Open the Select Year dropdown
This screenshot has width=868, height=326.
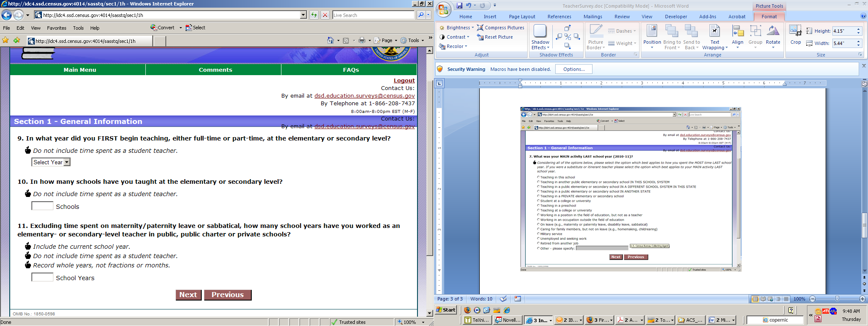pos(51,162)
